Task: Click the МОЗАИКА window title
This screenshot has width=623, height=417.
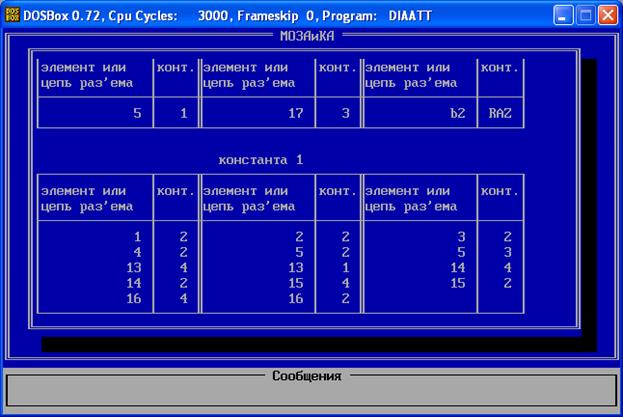Action: 309,36
